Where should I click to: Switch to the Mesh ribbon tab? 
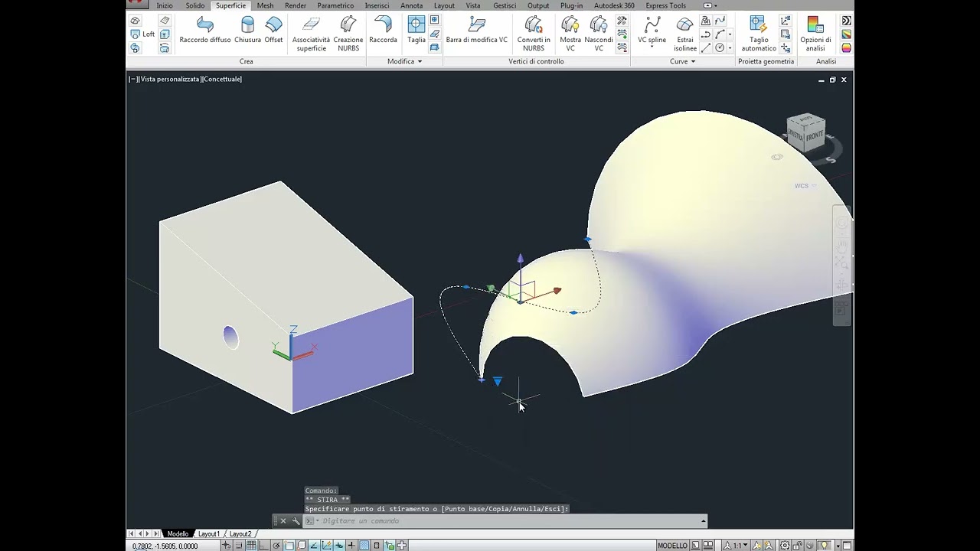tap(265, 5)
